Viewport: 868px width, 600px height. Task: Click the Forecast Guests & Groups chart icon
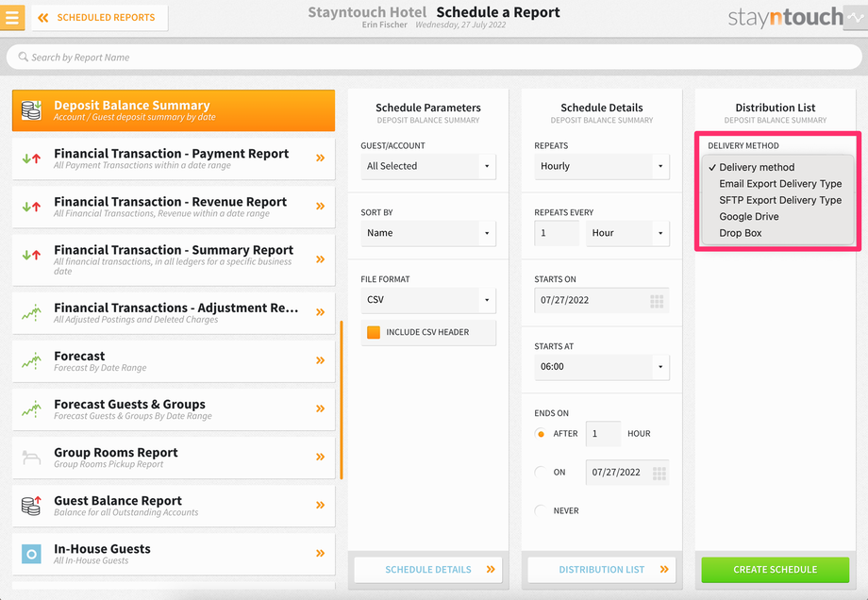pos(31,409)
